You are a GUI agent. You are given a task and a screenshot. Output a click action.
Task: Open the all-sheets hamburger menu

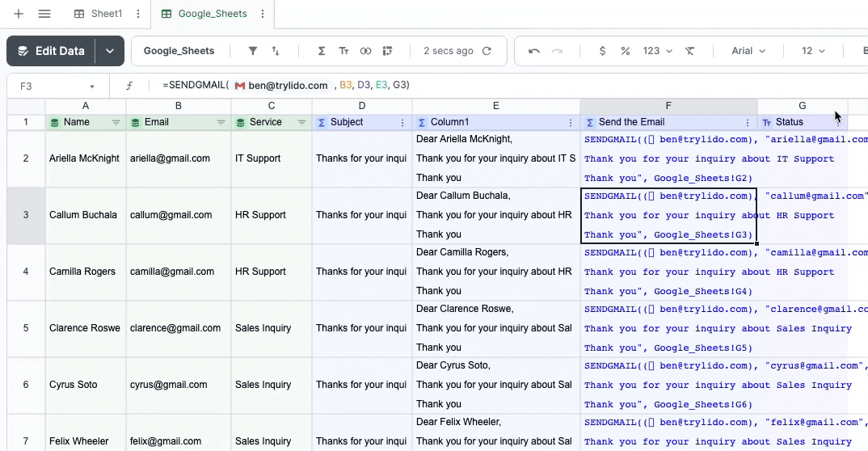click(x=44, y=14)
